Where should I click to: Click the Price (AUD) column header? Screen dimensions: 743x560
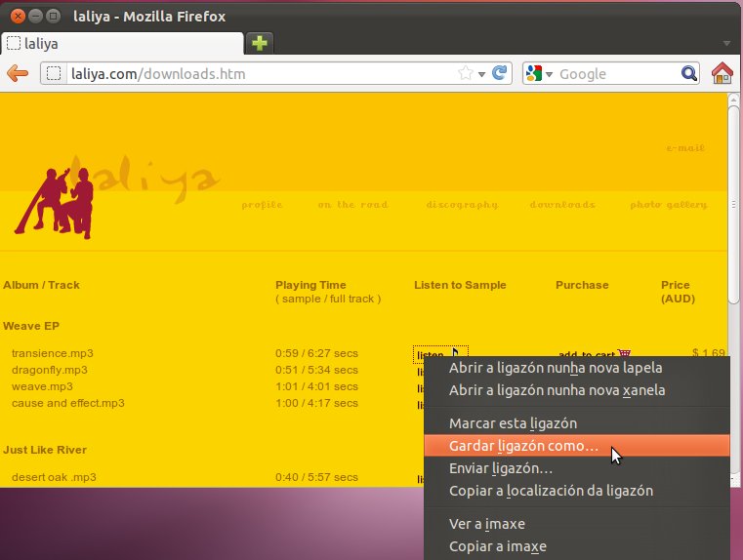tap(679, 292)
